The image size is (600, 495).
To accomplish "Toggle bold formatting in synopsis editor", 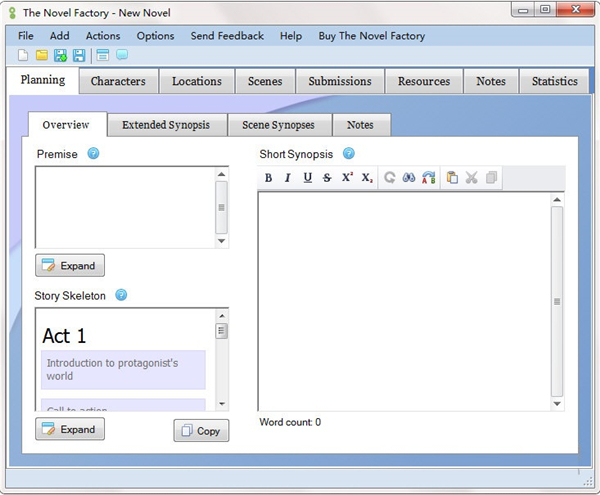I will tap(268, 178).
